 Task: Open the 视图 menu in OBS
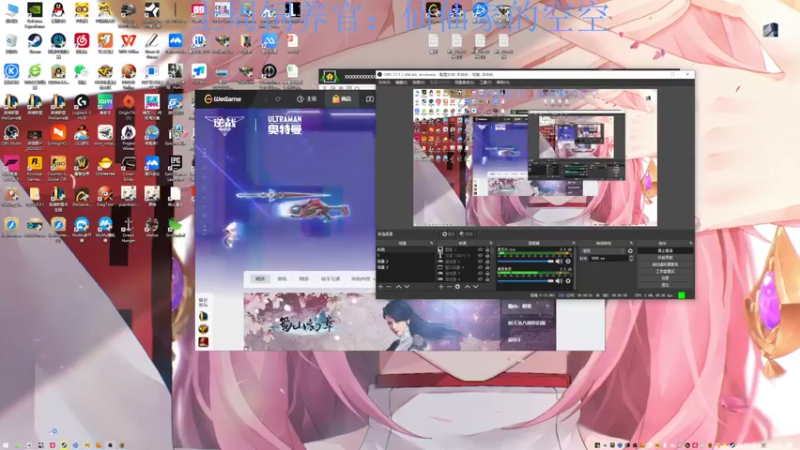[x=418, y=82]
